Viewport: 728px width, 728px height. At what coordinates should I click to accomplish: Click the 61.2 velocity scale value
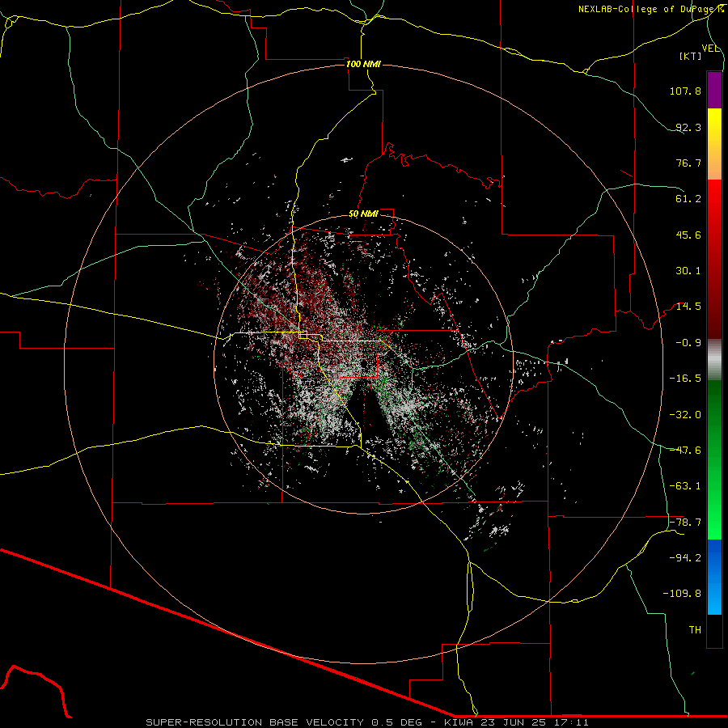(688, 199)
